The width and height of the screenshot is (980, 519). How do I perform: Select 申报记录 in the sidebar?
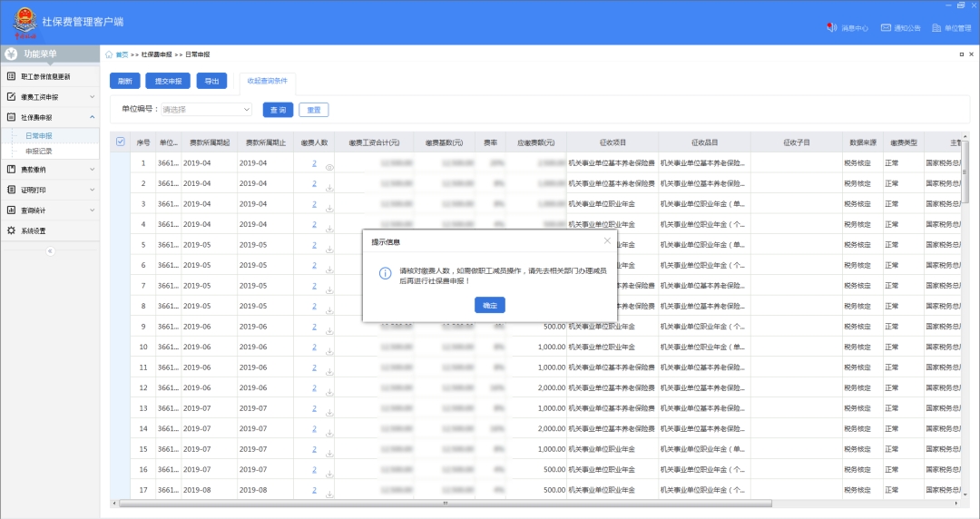[39, 152]
